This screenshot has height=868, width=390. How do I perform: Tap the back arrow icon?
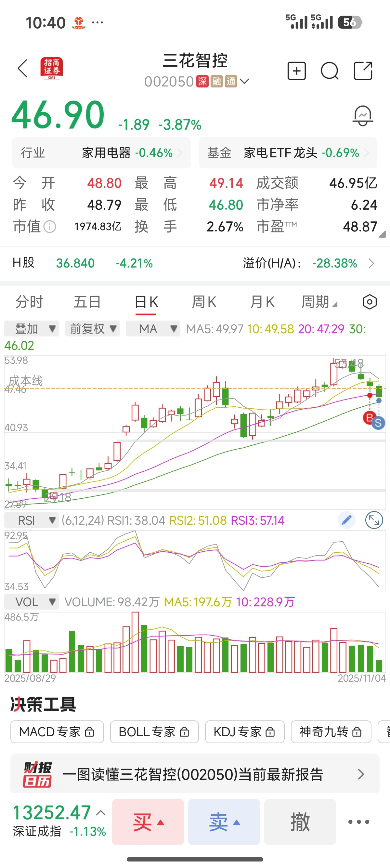pyautogui.click(x=22, y=68)
